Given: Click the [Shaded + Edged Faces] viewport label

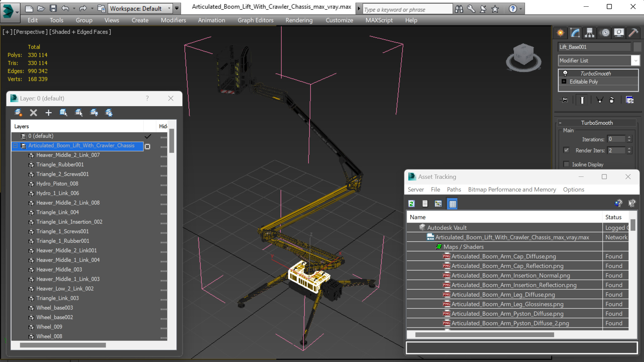Looking at the screenshot, I should coord(80,32).
